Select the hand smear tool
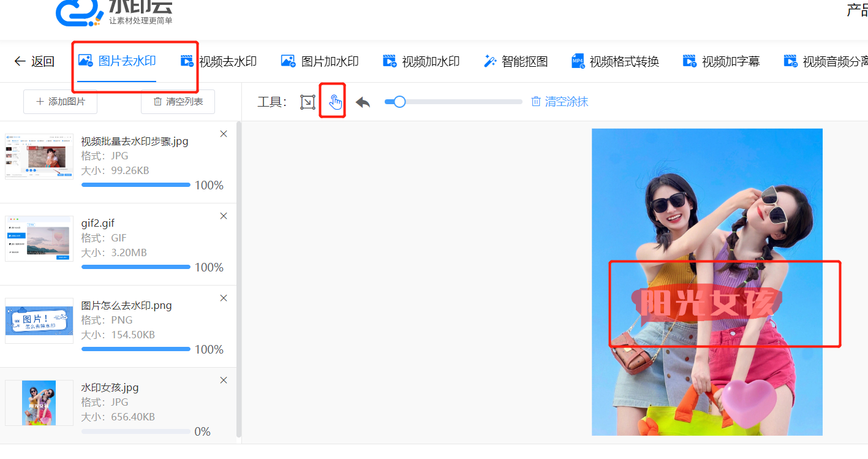 point(334,102)
